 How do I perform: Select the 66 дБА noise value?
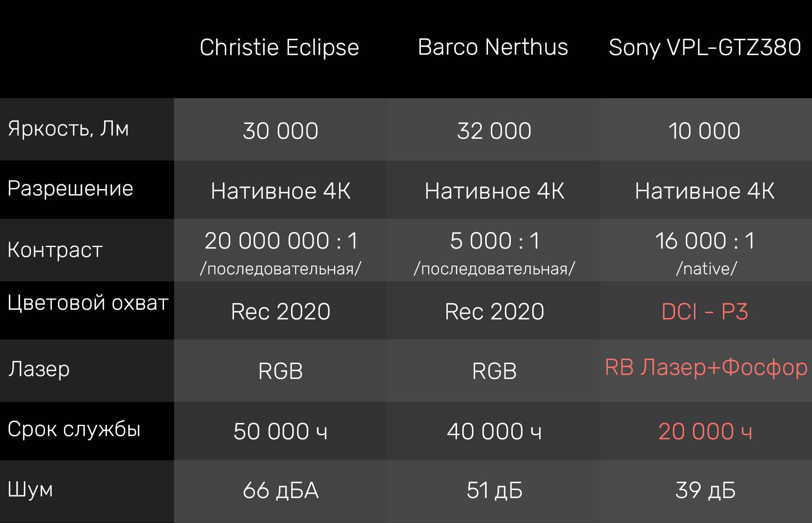tap(281, 490)
